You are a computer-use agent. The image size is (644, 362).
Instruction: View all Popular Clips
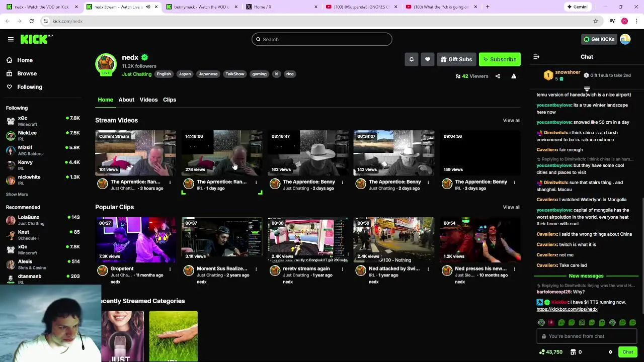point(511,207)
